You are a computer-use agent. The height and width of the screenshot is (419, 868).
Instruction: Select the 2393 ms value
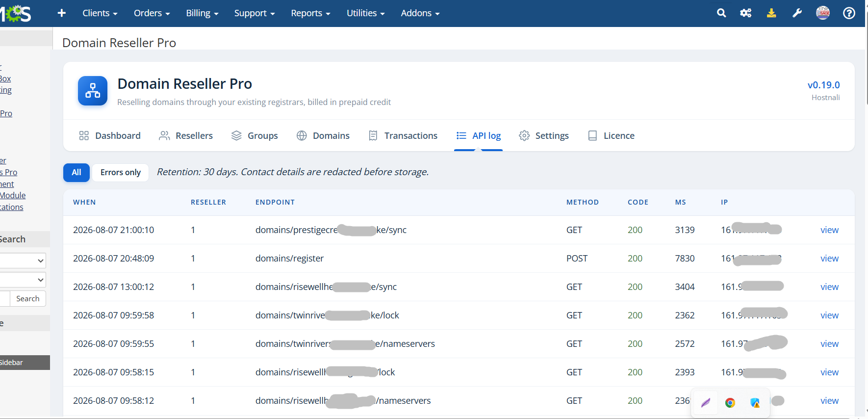pyautogui.click(x=685, y=372)
